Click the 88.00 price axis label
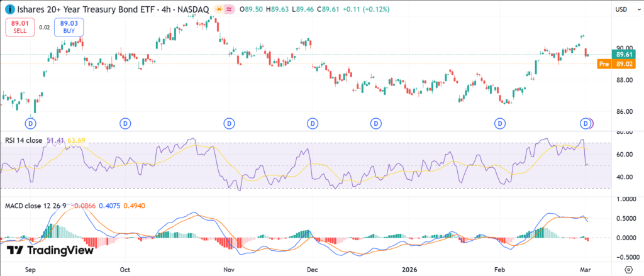The height and width of the screenshot is (276, 644). (623, 80)
